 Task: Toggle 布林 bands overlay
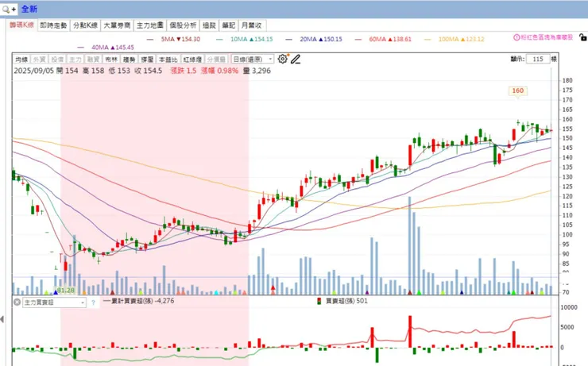(x=111, y=60)
